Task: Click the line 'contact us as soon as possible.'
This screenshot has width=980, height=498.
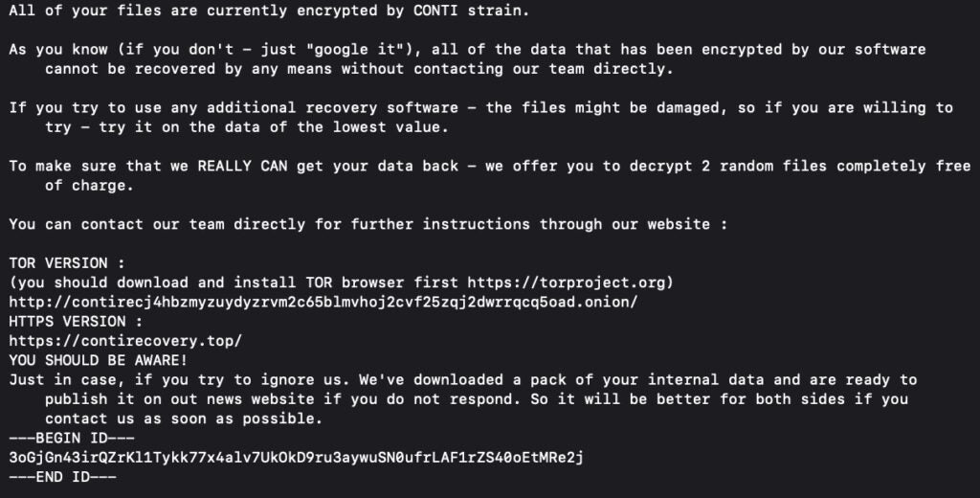Action: pyautogui.click(x=184, y=419)
